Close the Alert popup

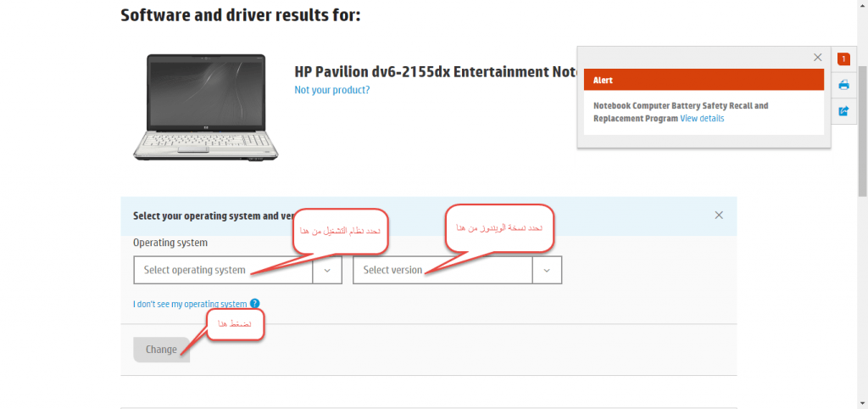tap(818, 57)
